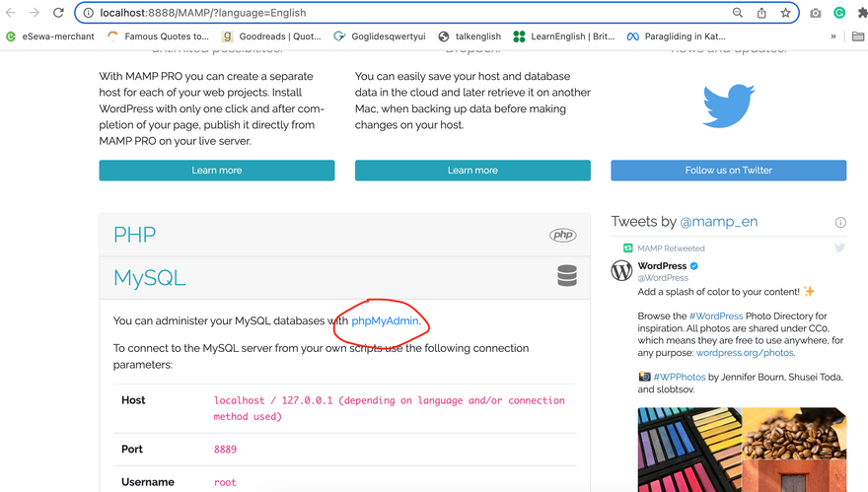868x492 pixels.
Task: Click the zoom magnifier icon in address bar
Action: 738,13
